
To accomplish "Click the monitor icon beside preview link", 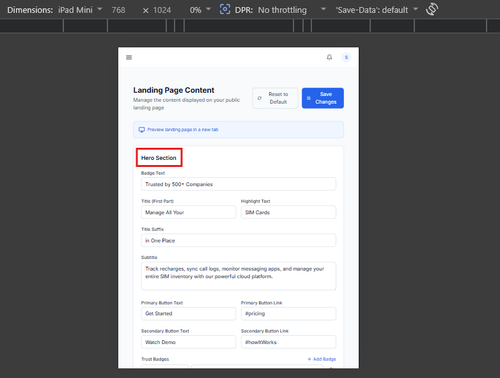I will (142, 130).
